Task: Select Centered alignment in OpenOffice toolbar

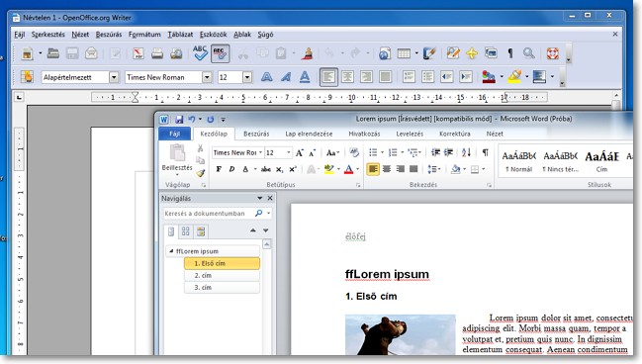Action: point(347,77)
